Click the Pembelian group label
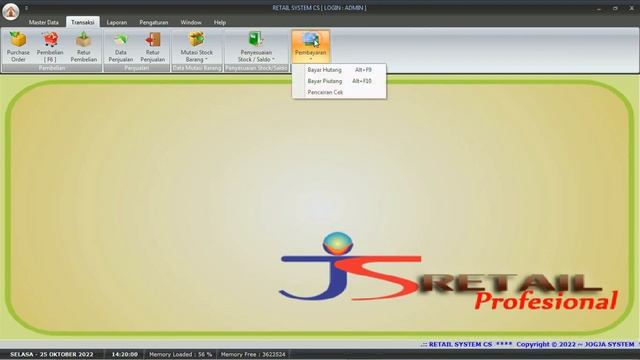Screen dimensions: 640x360 [x=52, y=68]
